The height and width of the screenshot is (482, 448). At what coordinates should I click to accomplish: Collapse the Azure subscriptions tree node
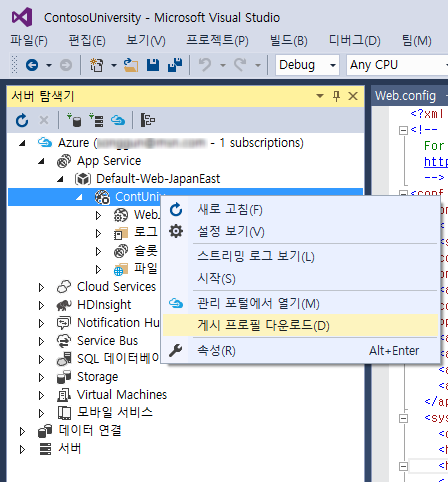[22, 143]
